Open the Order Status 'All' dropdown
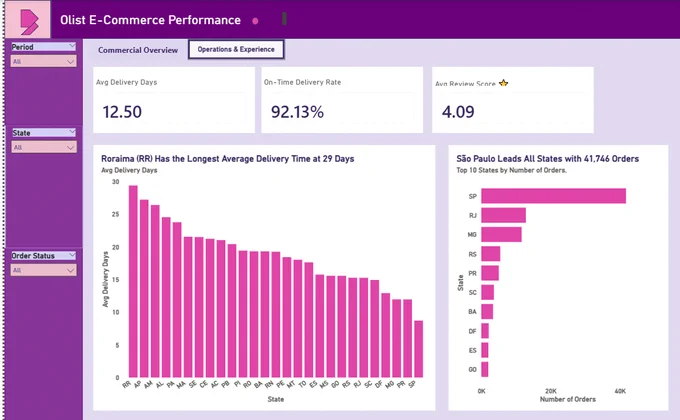Image resolution: width=680 pixels, height=420 pixels. tap(44, 270)
